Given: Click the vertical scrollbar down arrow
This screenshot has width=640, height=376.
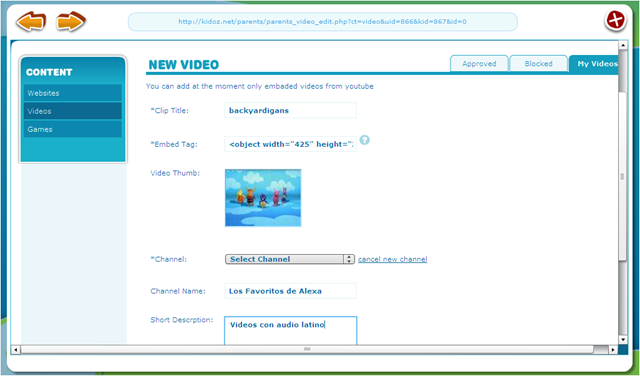Looking at the screenshot, I should coord(623,340).
